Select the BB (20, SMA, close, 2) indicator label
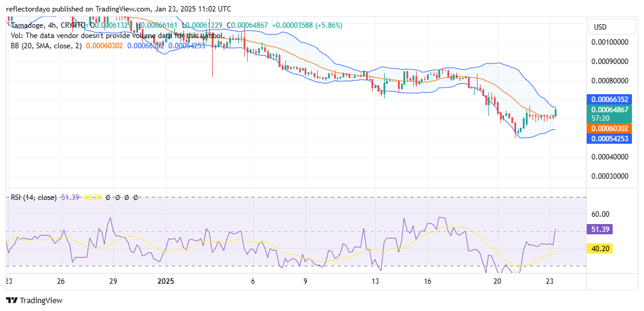Image resolution: width=644 pixels, height=311 pixels. (x=46, y=46)
